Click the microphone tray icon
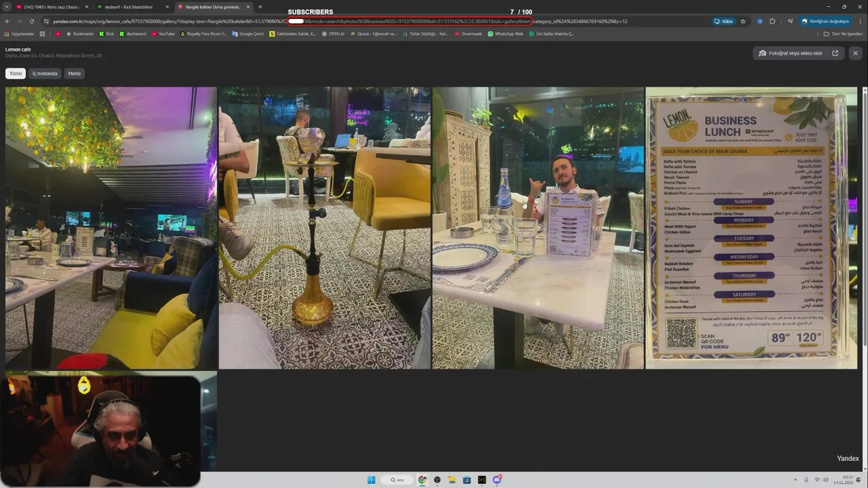 click(x=807, y=480)
